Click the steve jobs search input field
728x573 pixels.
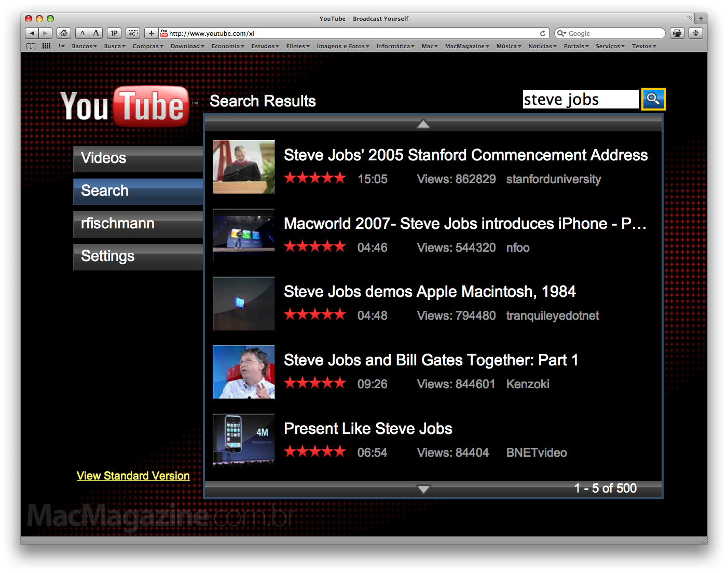point(581,99)
